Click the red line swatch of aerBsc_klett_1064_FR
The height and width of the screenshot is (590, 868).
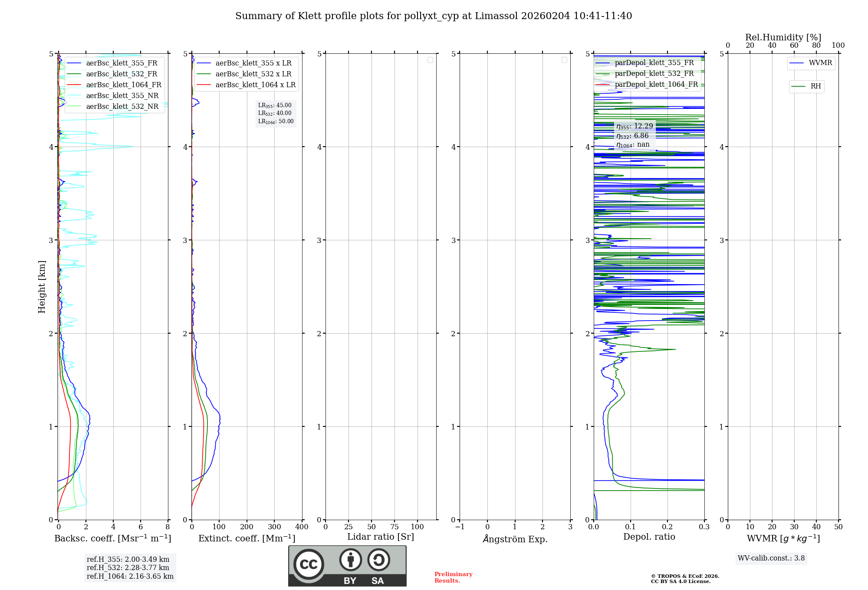point(74,85)
